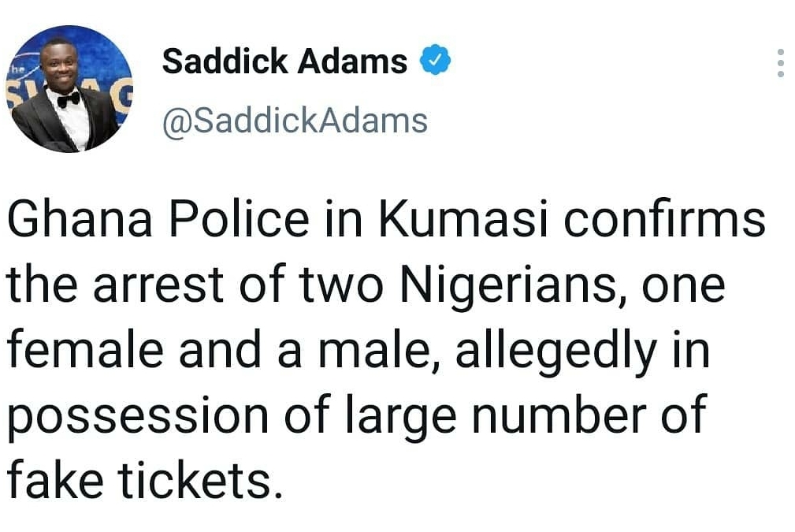Open the three-dot more options menu

coord(781,63)
